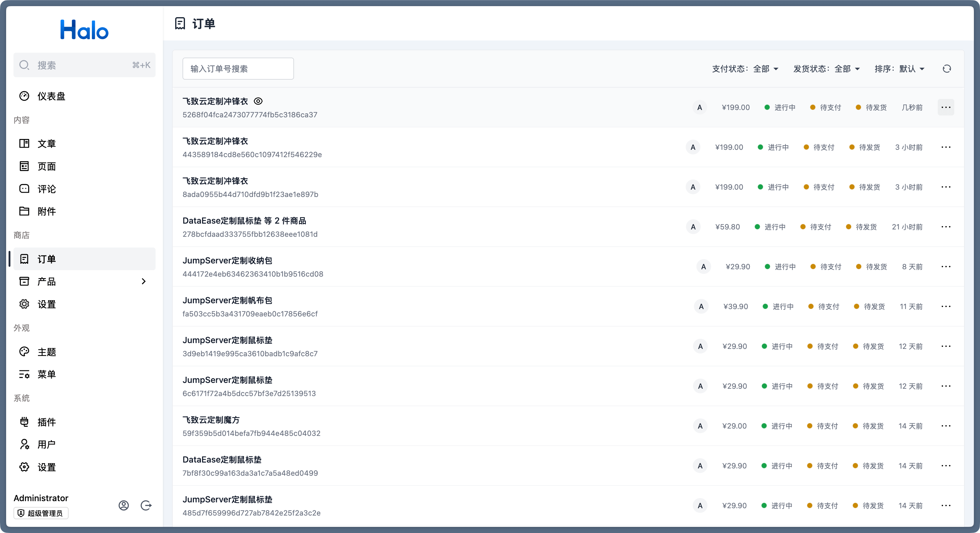Open more actions for the ¥59.80 DataEase order
Screen dimensions: 980x533
946,227
